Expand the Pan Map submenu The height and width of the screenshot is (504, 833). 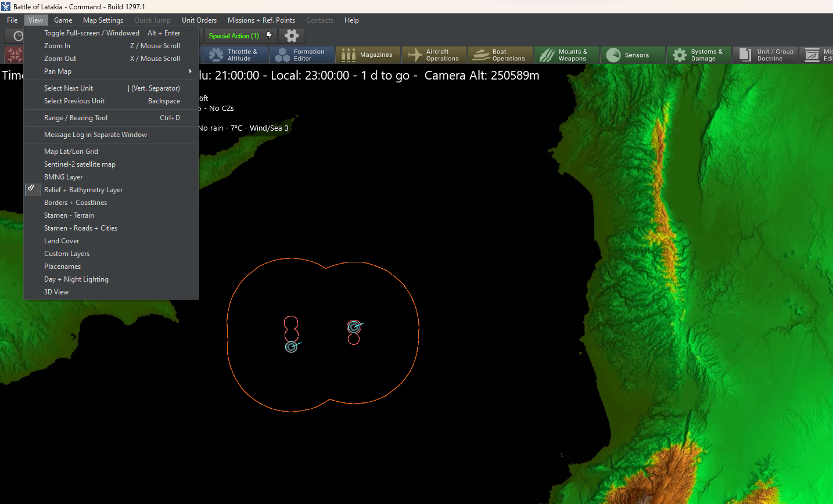pyautogui.click(x=111, y=71)
